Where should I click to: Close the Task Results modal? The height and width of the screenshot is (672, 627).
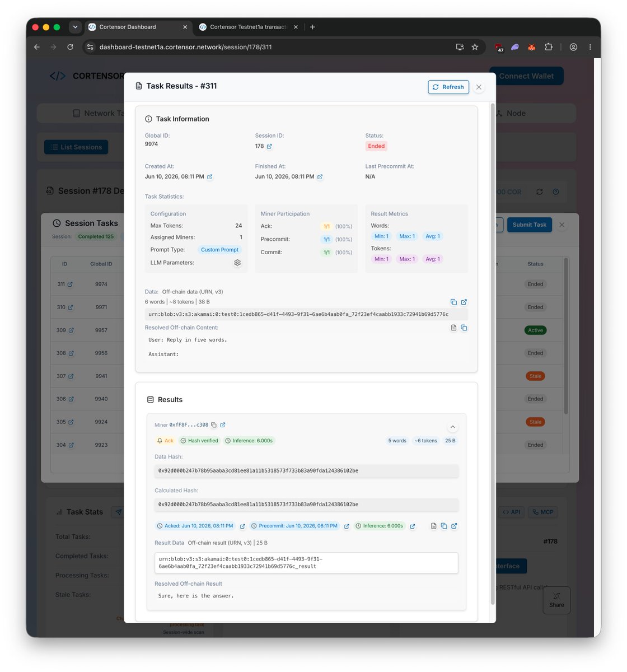479,87
